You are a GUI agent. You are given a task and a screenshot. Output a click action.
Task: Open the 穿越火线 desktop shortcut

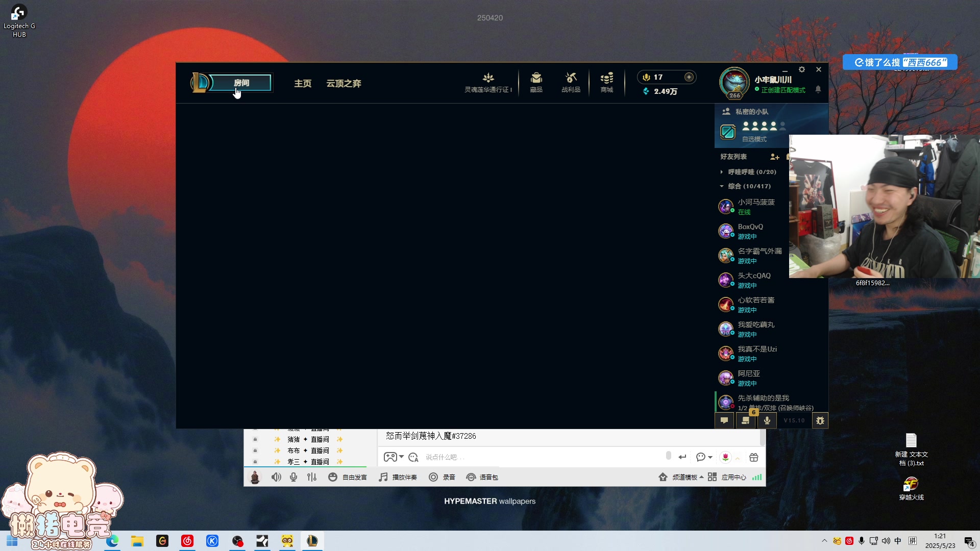(x=911, y=488)
